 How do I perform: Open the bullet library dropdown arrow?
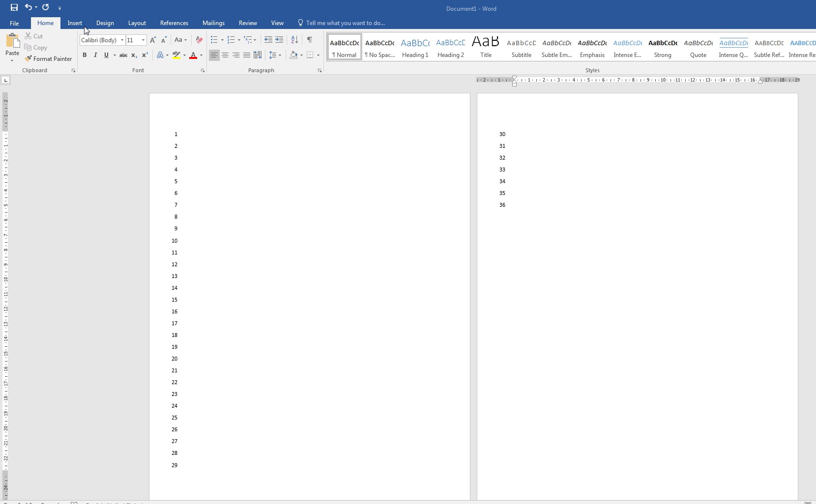pyautogui.click(x=222, y=40)
